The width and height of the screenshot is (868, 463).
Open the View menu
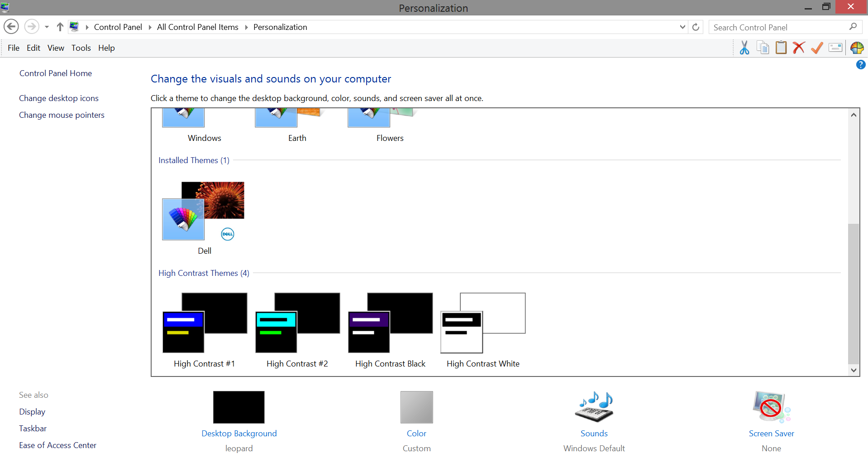[x=55, y=48]
